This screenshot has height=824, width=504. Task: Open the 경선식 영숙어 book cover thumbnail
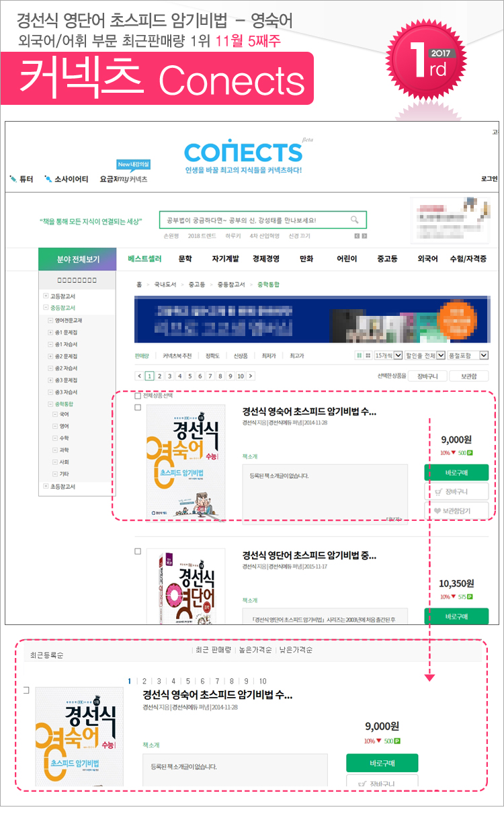pyautogui.click(x=186, y=462)
